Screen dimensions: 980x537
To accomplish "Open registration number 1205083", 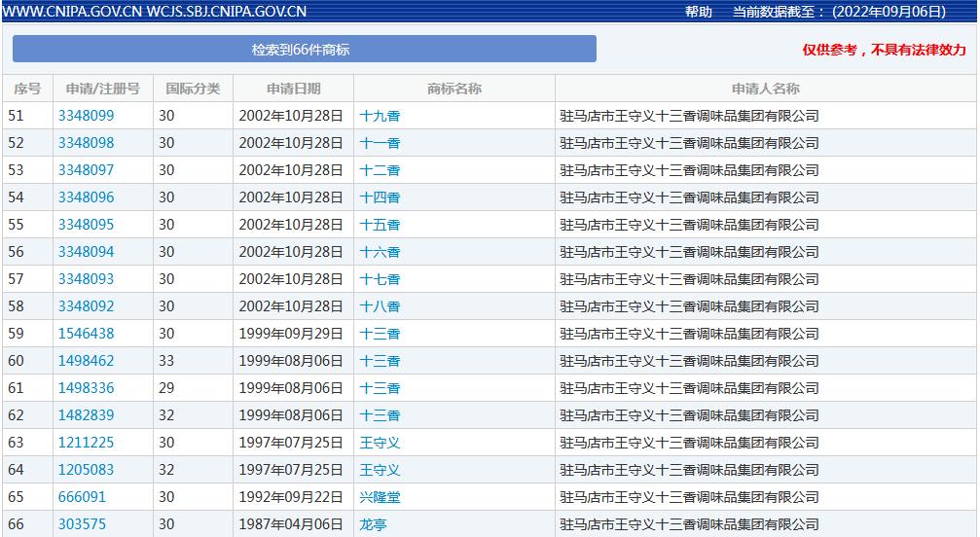I will coord(86,470).
